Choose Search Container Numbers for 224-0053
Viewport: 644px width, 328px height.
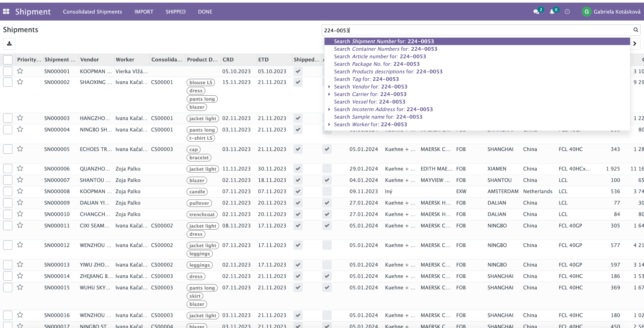(x=385, y=49)
